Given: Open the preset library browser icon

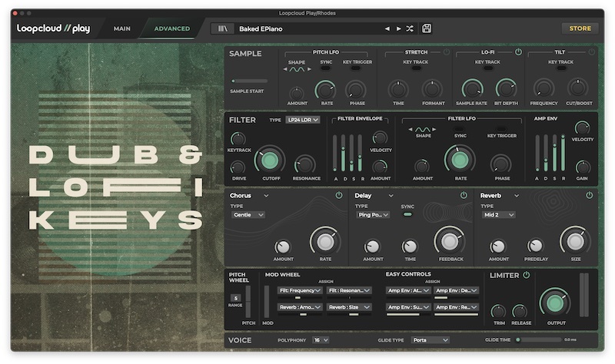Looking at the screenshot, I should coord(224,29).
